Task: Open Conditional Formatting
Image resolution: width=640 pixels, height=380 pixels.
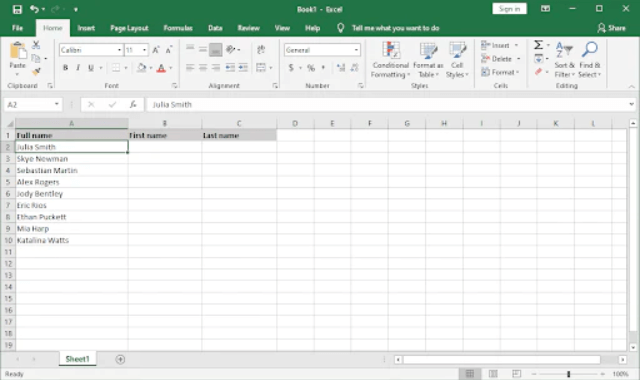Action: pos(391,60)
